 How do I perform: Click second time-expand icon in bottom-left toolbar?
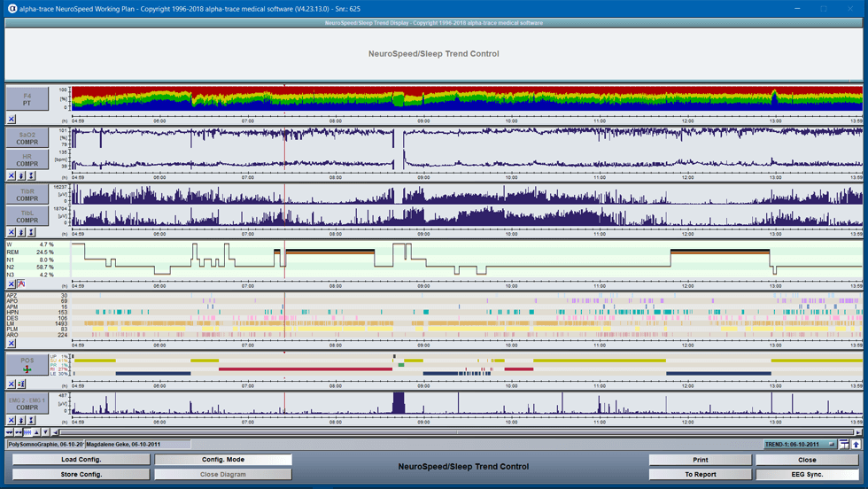pyautogui.click(x=19, y=432)
